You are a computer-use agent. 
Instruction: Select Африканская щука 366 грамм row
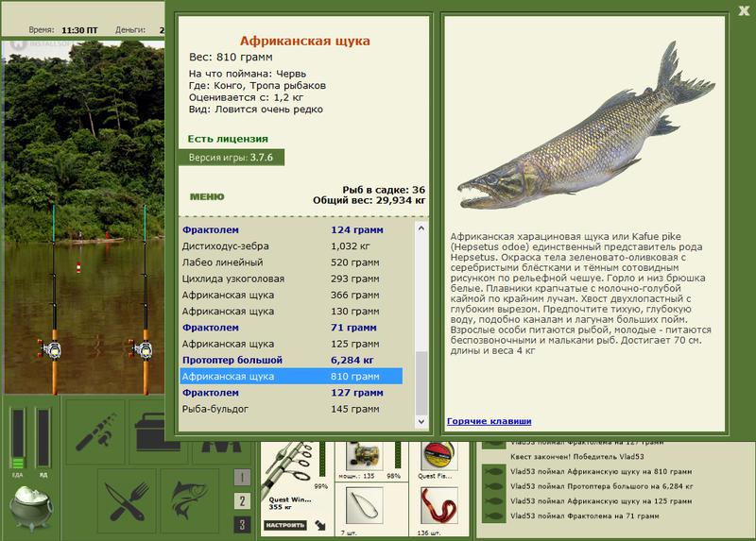click(291, 295)
